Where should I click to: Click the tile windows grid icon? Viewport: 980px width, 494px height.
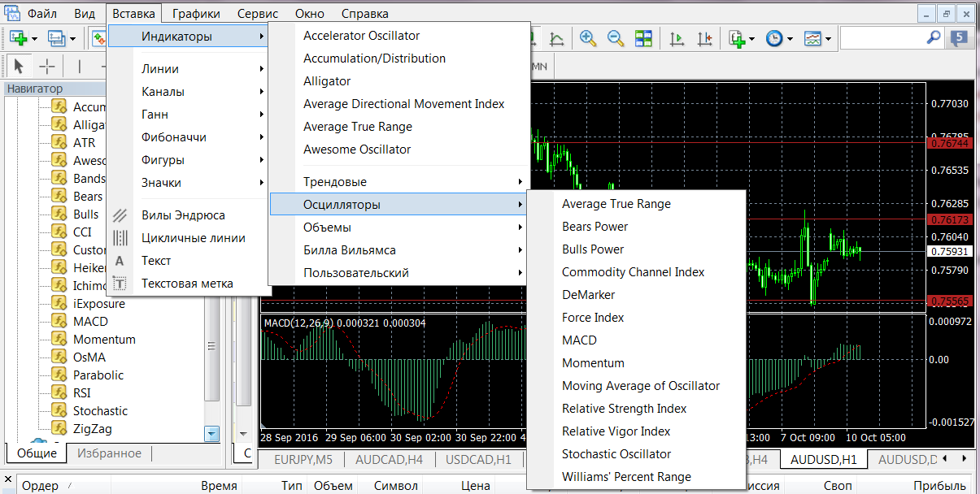point(643,38)
